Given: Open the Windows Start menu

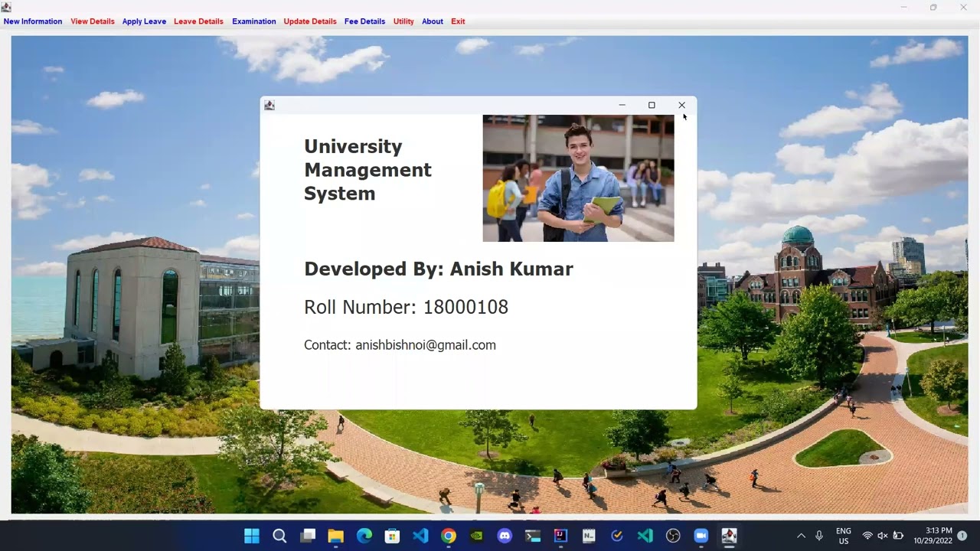Looking at the screenshot, I should point(252,536).
